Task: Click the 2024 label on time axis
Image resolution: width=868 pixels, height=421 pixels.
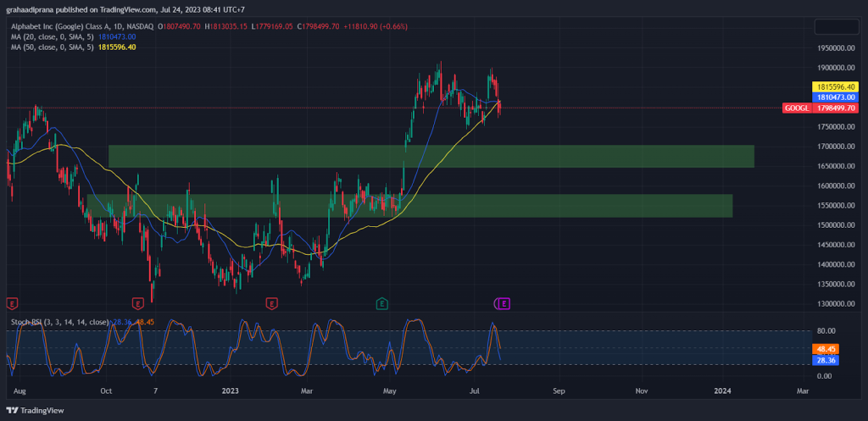Action: [x=722, y=391]
